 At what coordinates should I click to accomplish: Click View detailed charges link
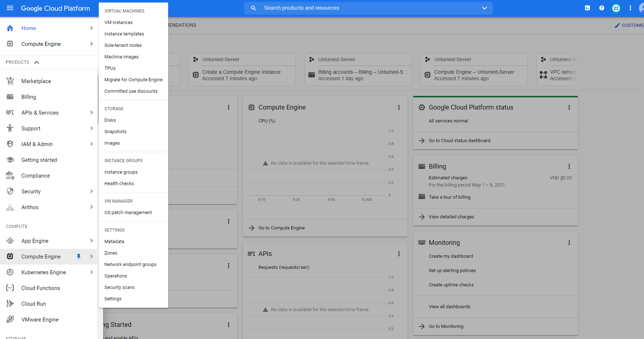coord(451,217)
